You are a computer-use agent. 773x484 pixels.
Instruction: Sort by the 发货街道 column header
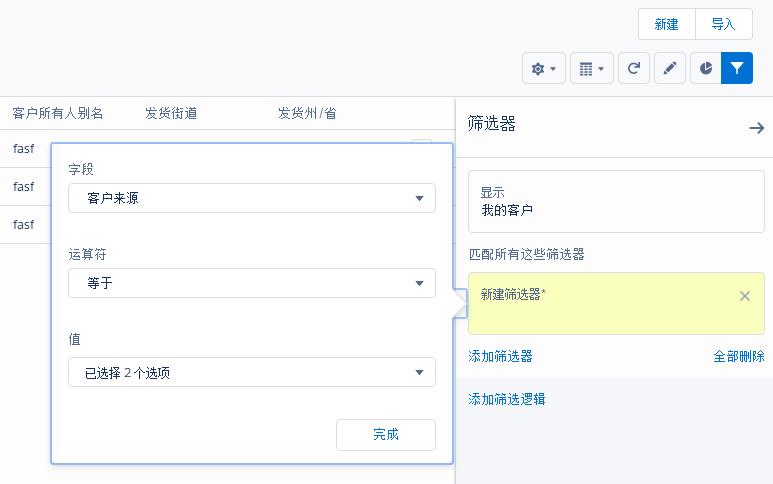pyautogui.click(x=171, y=113)
